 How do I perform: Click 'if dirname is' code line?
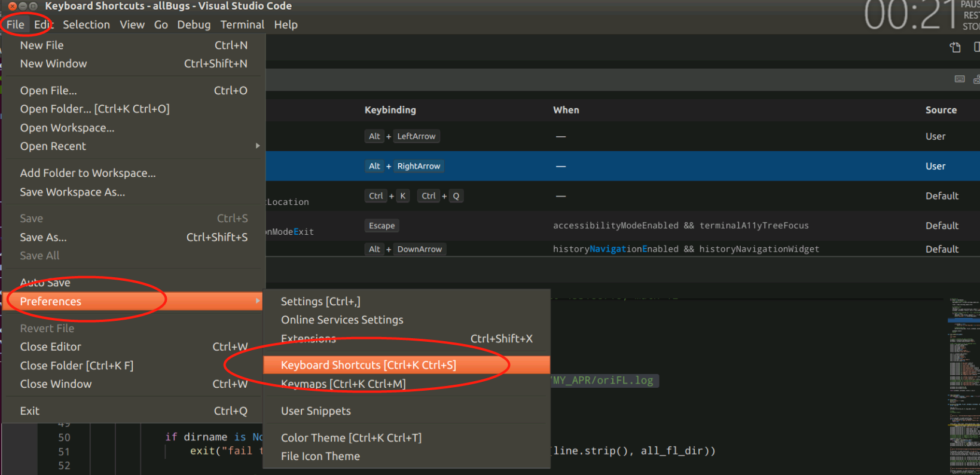coord(214,437)
